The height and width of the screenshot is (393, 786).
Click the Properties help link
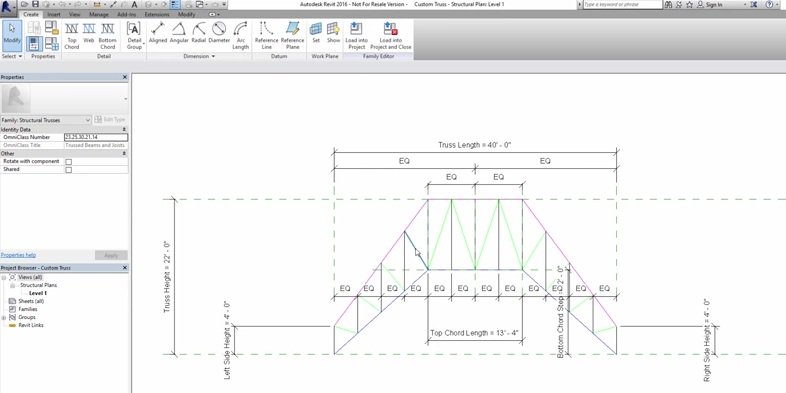[18, 255]
